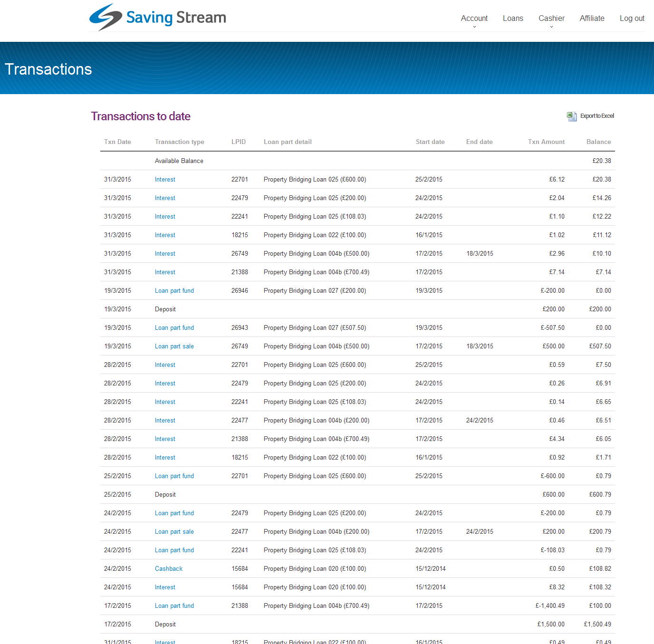Image resolution: width=654 pixels, height=644 pixels.
Task: Click the Balance column header
Action: tap(598, 142)
